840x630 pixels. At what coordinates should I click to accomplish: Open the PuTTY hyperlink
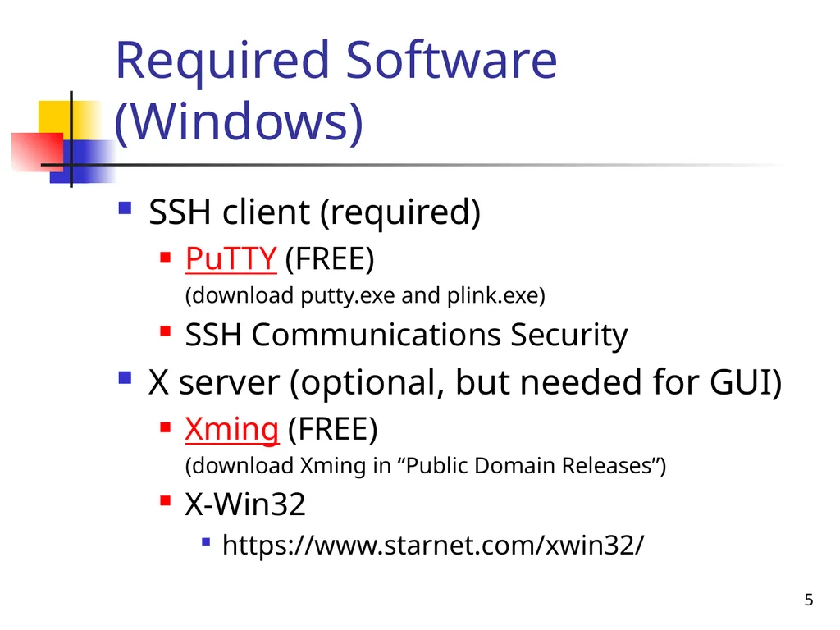coord(231,258)
